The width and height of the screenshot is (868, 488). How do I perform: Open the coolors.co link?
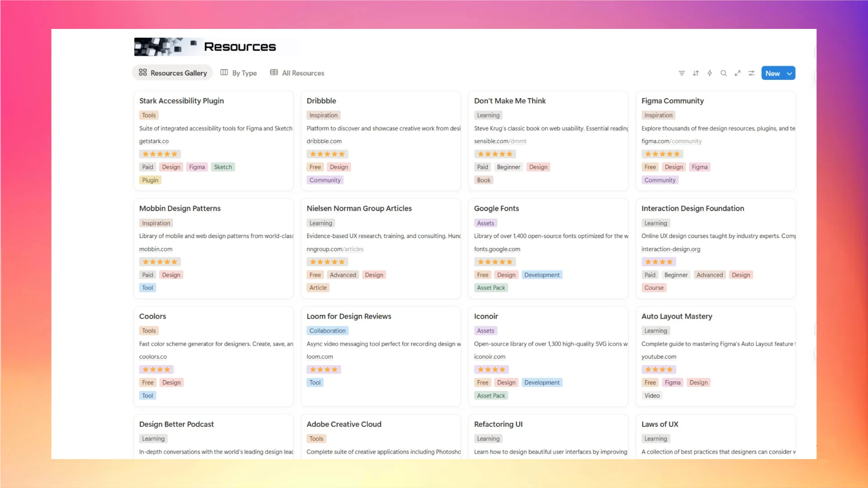[153, 357]
